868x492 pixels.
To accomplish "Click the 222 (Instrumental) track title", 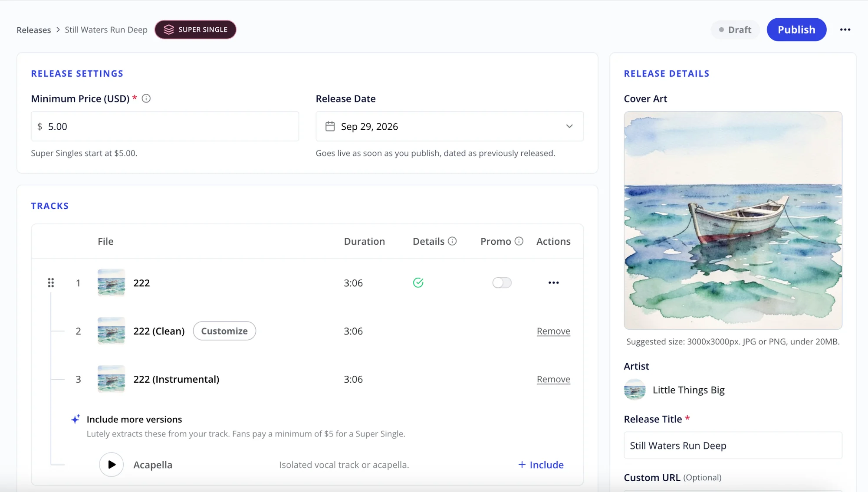I will pos(176,379).
